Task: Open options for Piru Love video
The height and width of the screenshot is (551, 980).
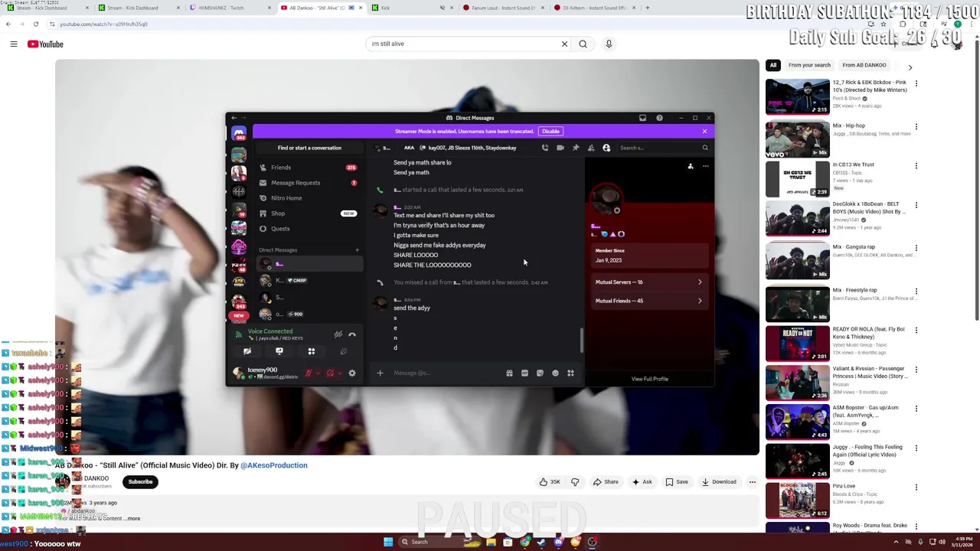Action: click(916, 487)
